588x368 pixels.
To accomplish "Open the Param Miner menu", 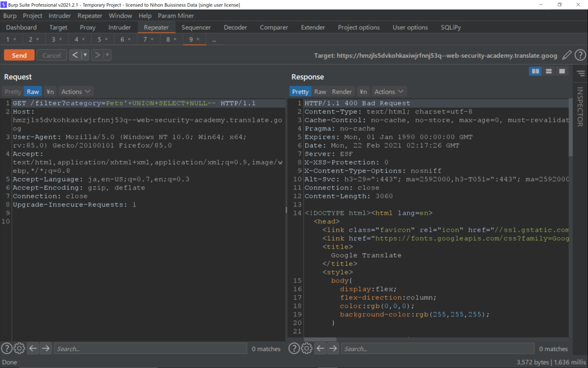I will click(x=176, y=16).
